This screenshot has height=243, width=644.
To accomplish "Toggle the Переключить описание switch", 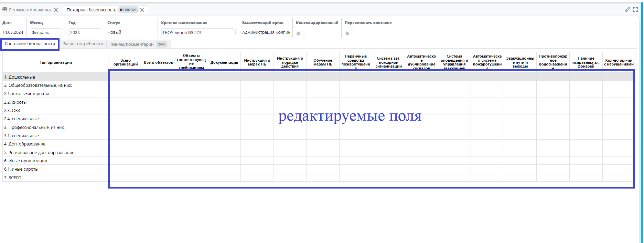I will coord(349,33).
